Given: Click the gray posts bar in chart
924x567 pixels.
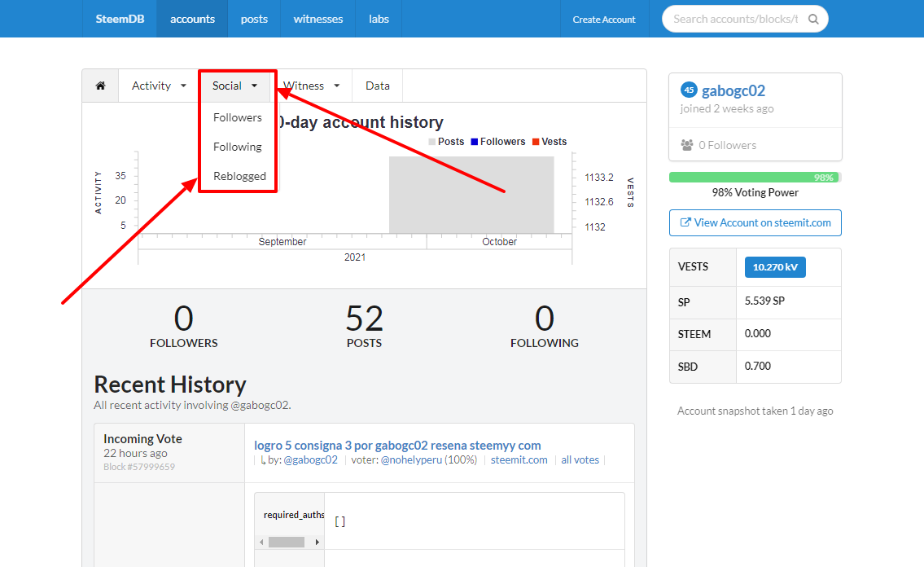Looking at the screenshot, I should 471,195.
